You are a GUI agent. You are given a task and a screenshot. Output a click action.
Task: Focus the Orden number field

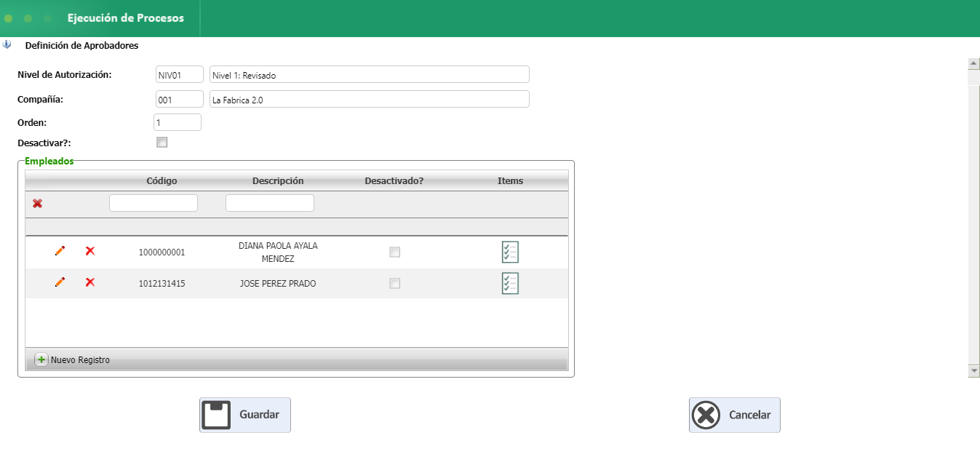178,122
